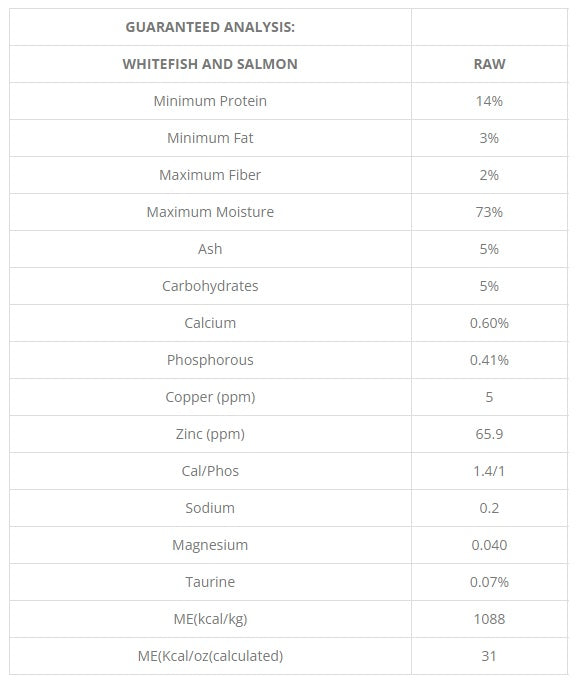
Task: Select the Minimum Fat row label
Action: tap(210, 138)
